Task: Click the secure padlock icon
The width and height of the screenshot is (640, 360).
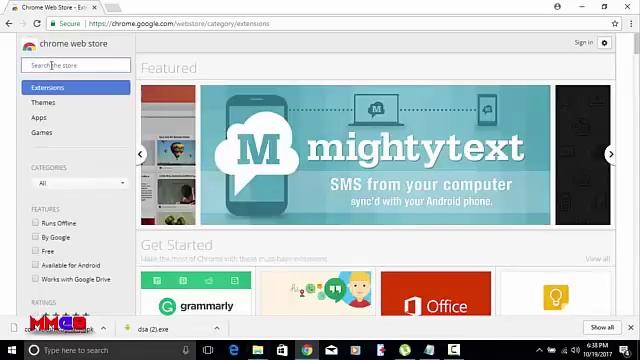Action: coord(53,24)
